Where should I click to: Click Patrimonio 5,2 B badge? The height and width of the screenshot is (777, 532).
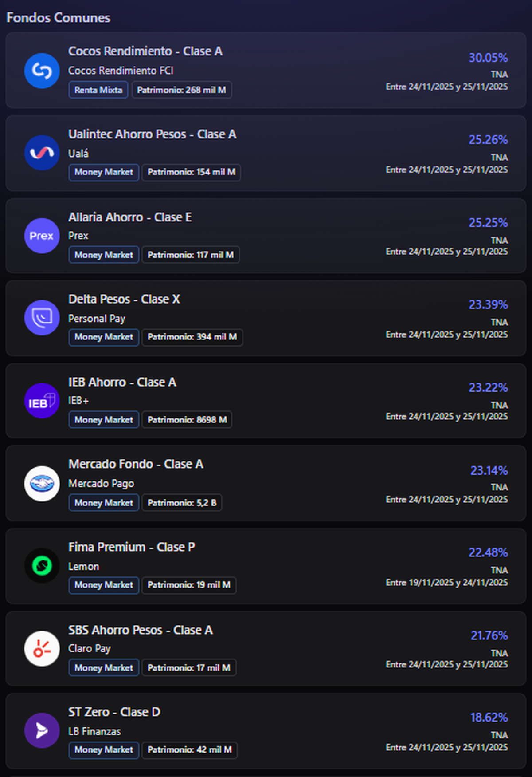(182, 503)
